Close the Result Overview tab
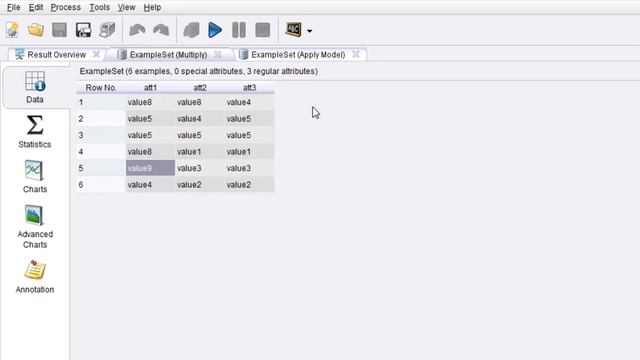The height and width of the screenshot is (360, 640). [96, 54]
